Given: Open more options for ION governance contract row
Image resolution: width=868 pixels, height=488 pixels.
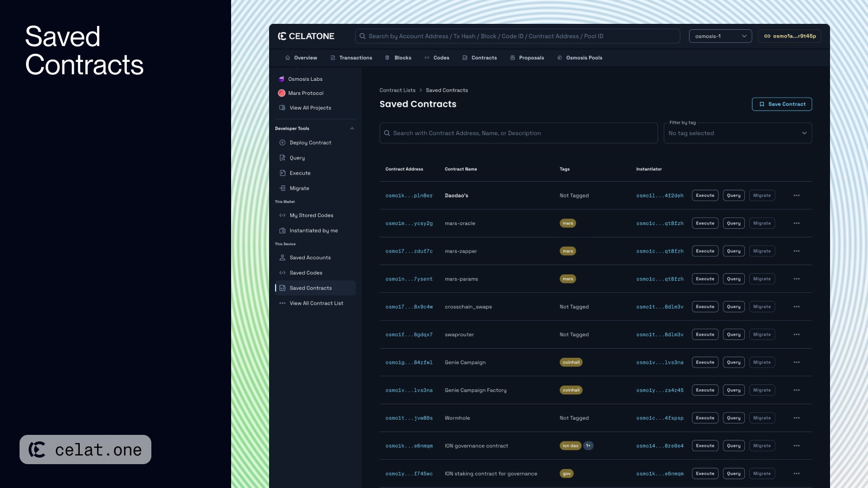Looking at the screenshot, I should tap(796, 446).
